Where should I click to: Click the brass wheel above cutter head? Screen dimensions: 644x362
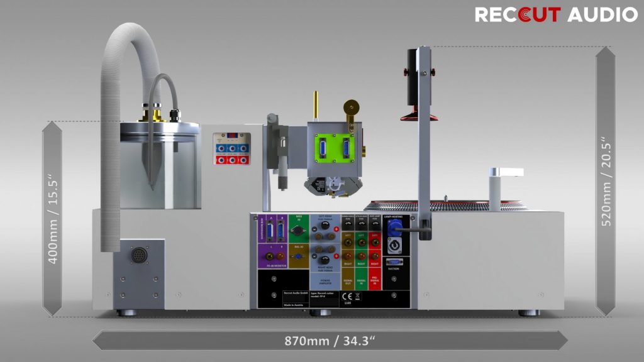pos(351,107)
